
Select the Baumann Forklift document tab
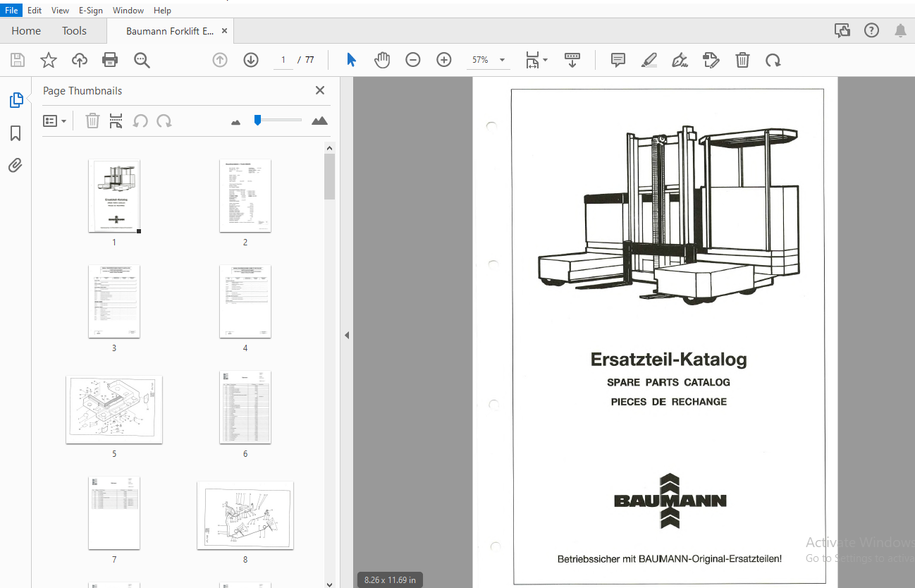[169, 31]
